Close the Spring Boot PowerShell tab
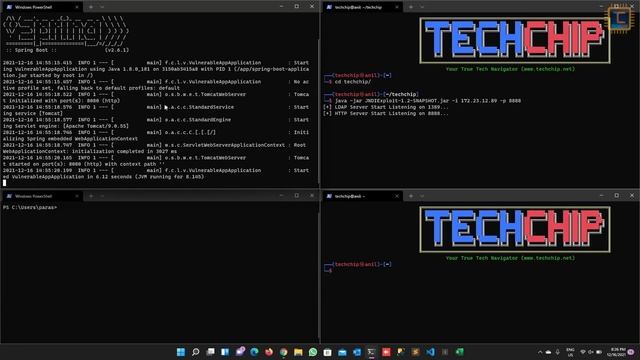Viewport: 640px width, 360px height. click(77, 7)
